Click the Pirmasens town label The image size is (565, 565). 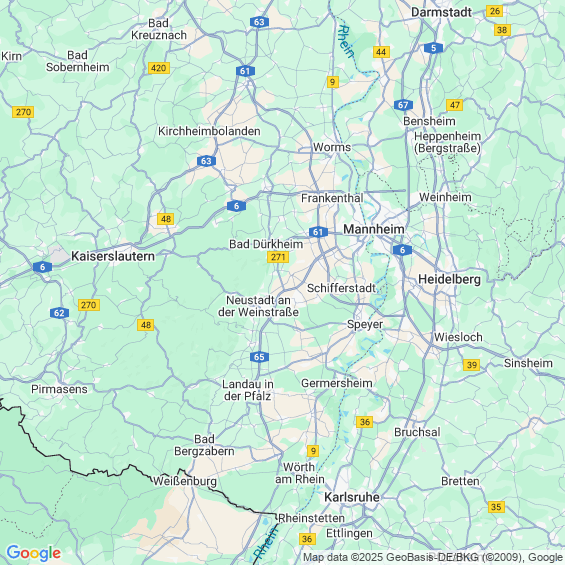59,389
